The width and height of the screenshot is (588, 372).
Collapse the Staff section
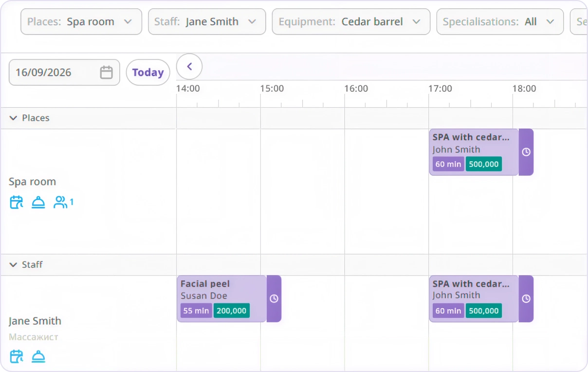coord(13,264)
